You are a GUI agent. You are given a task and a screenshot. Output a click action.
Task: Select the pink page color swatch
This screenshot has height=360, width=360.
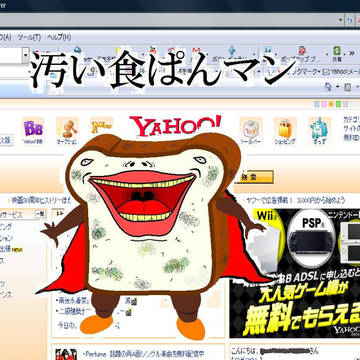(x=324, y=104)
